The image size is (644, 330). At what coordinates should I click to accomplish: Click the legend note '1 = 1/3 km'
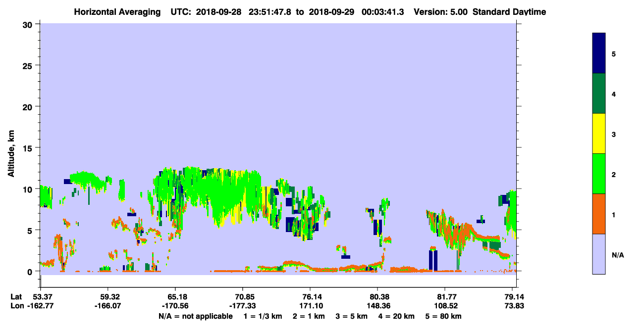pyautogui.click(x=264, y=316)
